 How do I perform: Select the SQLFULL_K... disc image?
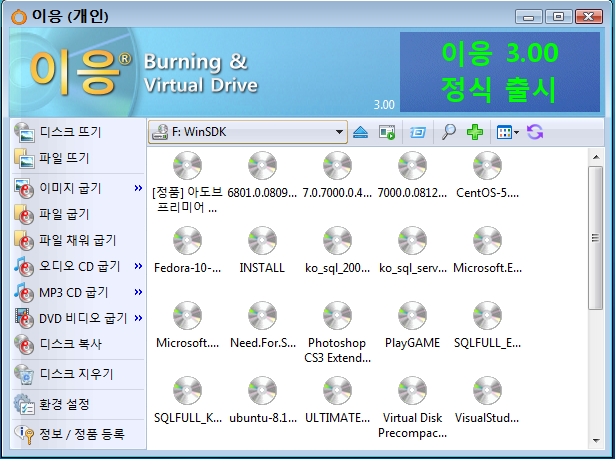click(x=187, y=400)
